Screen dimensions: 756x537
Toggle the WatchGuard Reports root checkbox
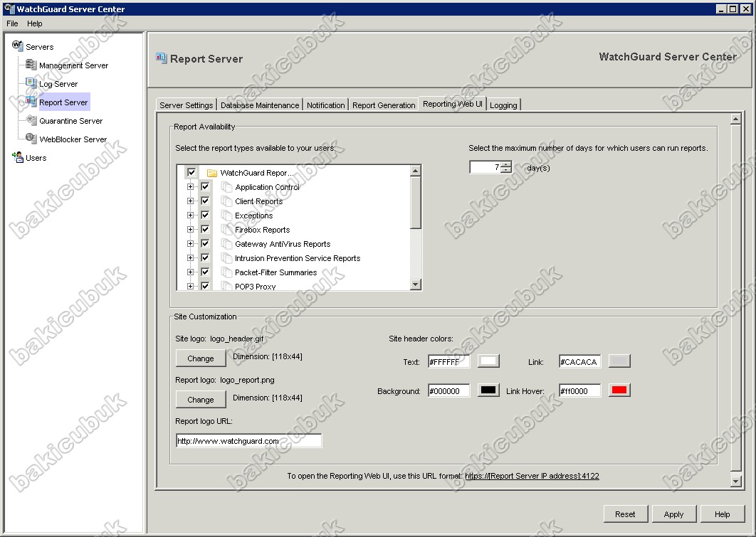[x=191, y=172]
